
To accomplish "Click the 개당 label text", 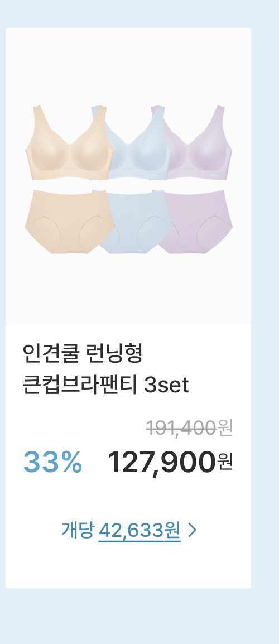I will [78, 530].
